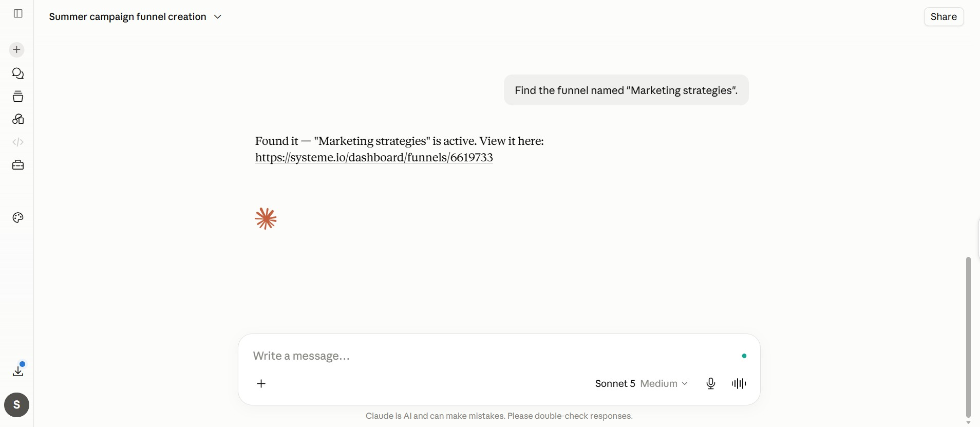Click the Summer campaign funnel creation title
Image resolution: width=980 pixels, height=427 pixels.
pyautogui.click(x=127, y=17)
